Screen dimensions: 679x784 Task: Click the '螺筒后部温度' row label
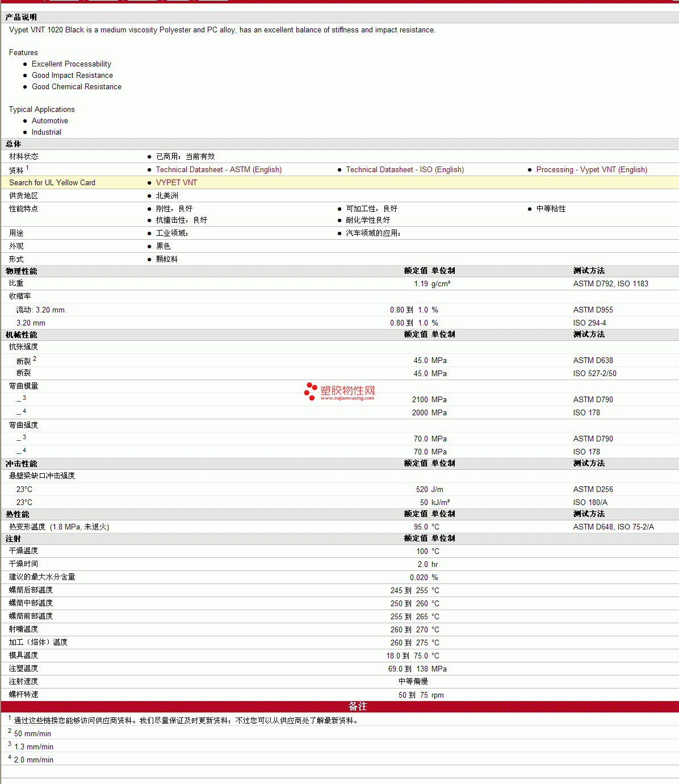[31, 590]
